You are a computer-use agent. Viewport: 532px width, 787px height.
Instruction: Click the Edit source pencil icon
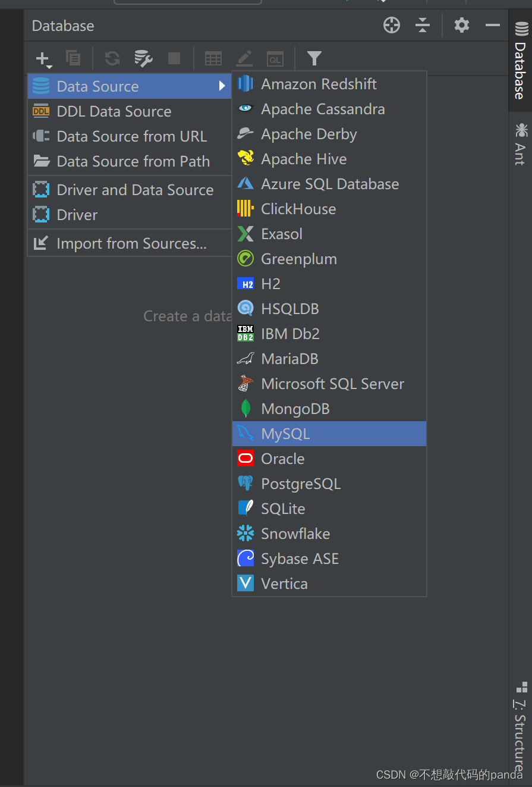(x=244, y=58)
